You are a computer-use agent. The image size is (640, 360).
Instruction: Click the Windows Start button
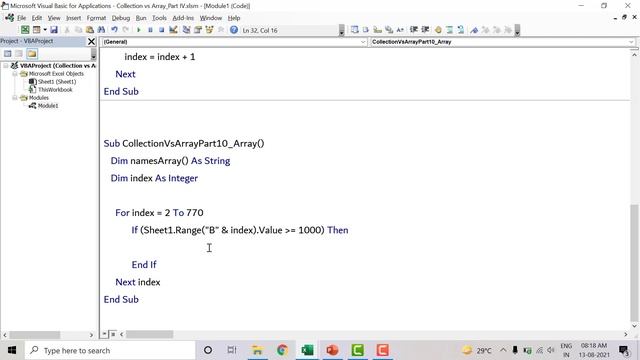click(x=12, y=350)
